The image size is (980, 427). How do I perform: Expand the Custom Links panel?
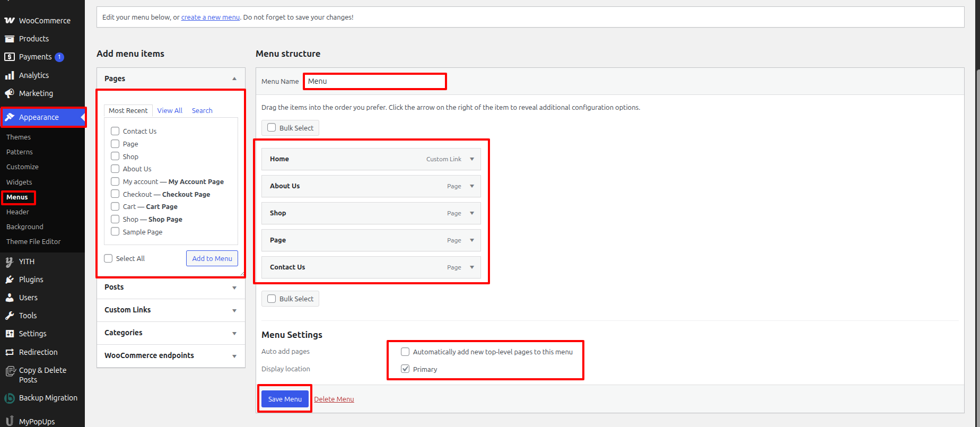point(234,310)
